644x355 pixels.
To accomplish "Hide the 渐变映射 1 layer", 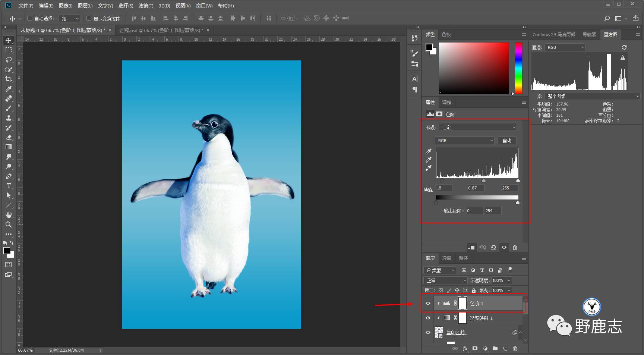I will coord(428,318).
